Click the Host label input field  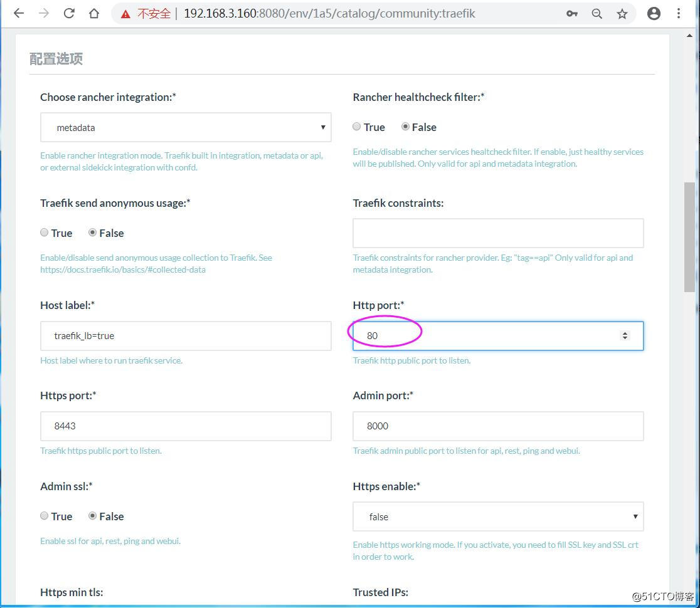click(186, 336)
